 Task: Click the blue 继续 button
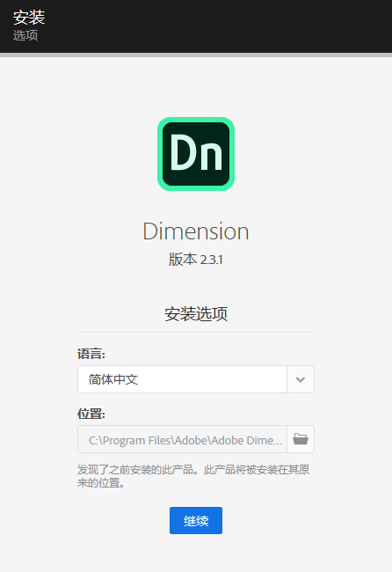196,521
